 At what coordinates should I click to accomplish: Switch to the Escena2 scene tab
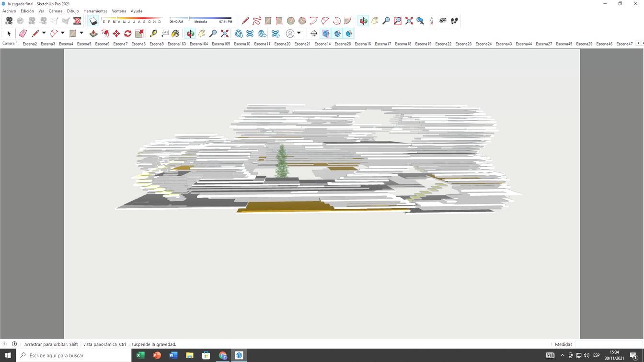pyautogui.click(x=30, y=44)
